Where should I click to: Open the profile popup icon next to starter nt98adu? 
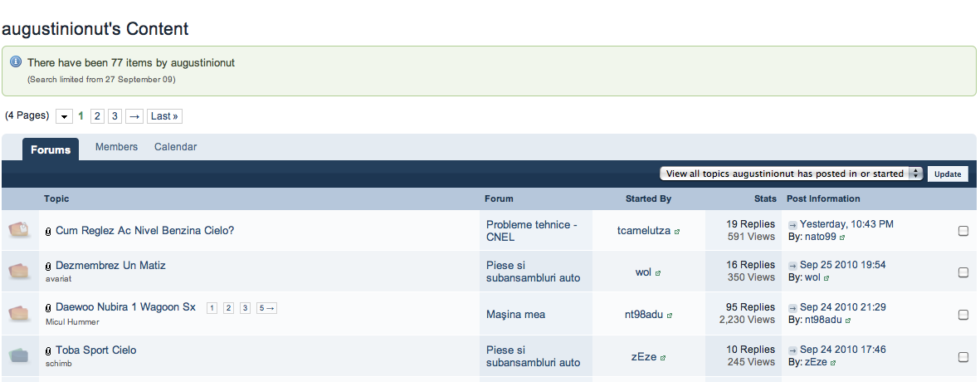click(670, 316)
